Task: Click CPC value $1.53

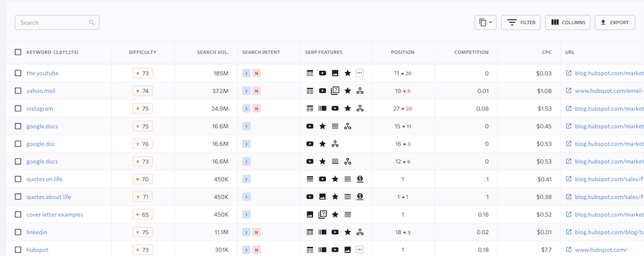Action: 544,109
